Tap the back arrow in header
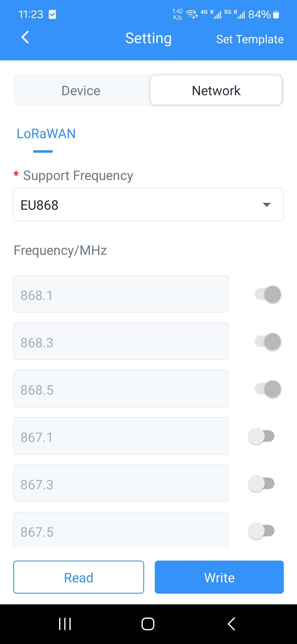The height and width of the screenshot is (644, 297). pyautogui.click(x=25, y=37)
